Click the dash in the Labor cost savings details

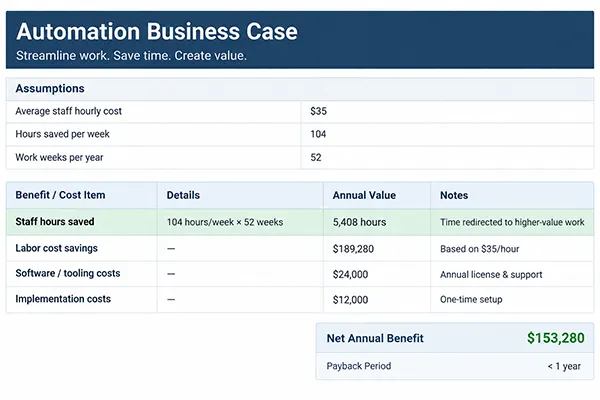coord(171,249)
